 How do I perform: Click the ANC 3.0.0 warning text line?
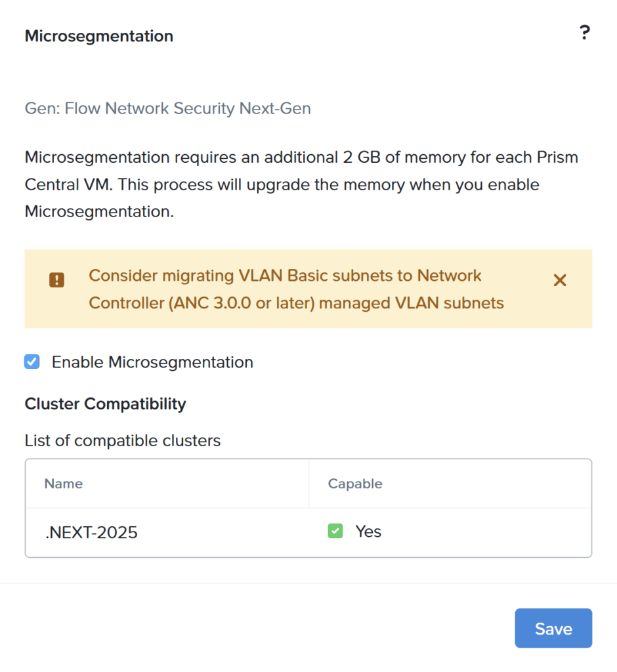coord(296,303)
